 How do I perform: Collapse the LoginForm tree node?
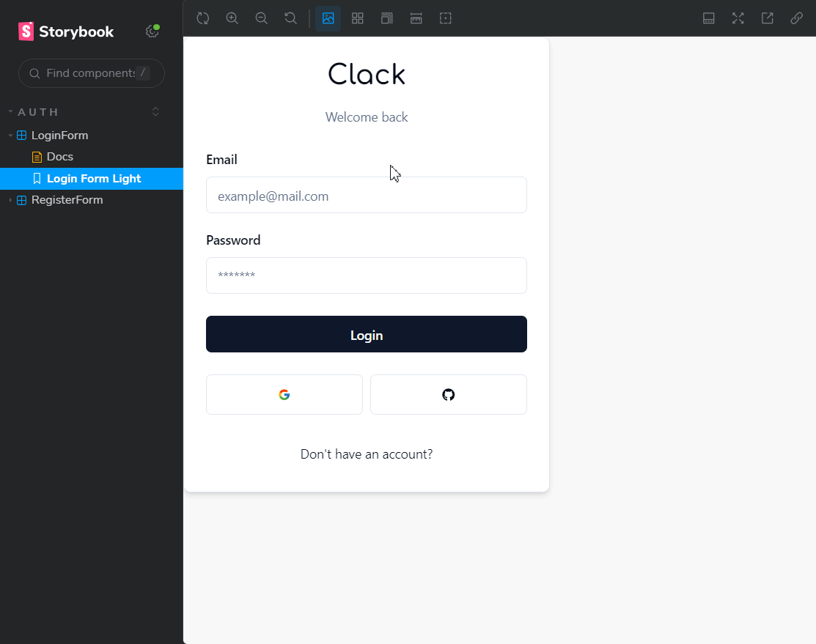coord(10,136)
